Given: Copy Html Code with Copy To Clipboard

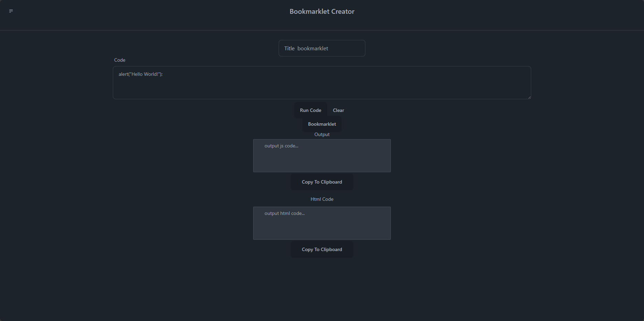Looking at the screenshot, I should coord(322,249).
